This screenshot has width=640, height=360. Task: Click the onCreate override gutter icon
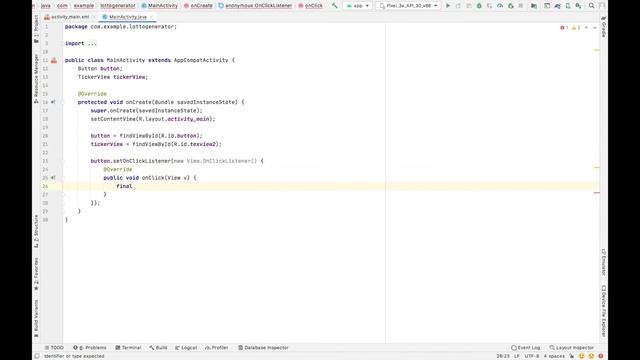(x=53, y=102)
